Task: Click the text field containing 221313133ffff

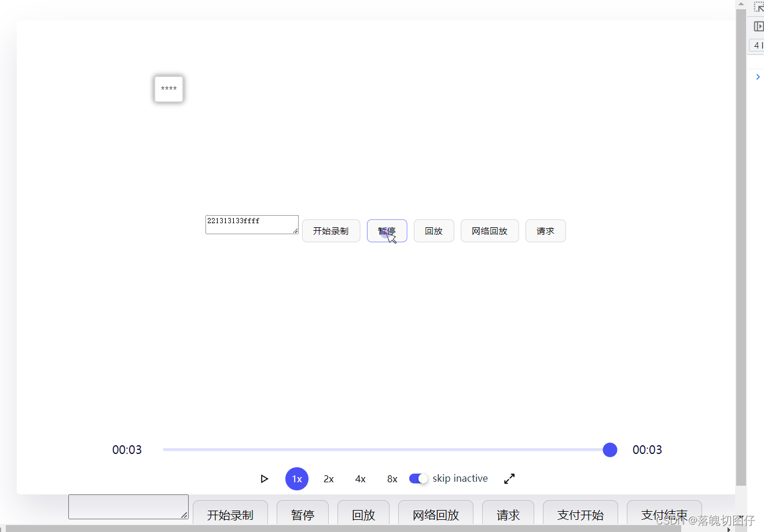Action: pyautogui.click(x=252, y=224)
